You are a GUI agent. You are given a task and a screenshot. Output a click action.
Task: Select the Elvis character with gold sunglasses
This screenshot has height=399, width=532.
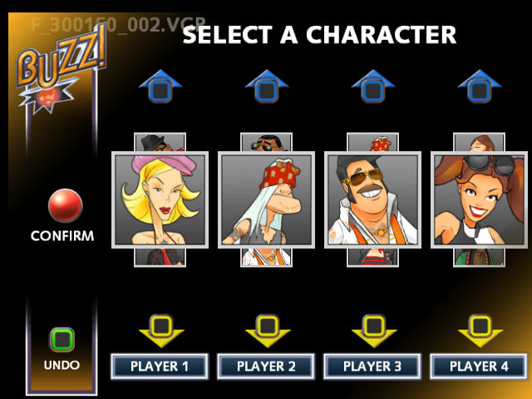pyautogui.click(x=372, y=199)
